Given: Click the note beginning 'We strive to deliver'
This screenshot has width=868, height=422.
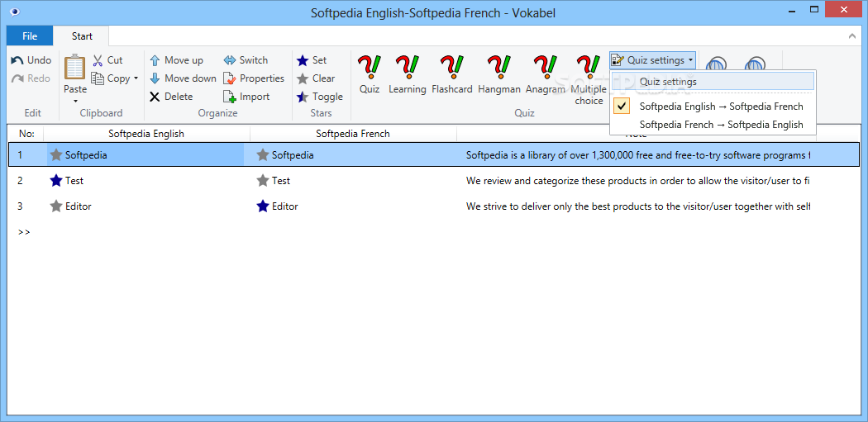Looking at the screenshot, I should pyautogui.click(x=637, y=206).
